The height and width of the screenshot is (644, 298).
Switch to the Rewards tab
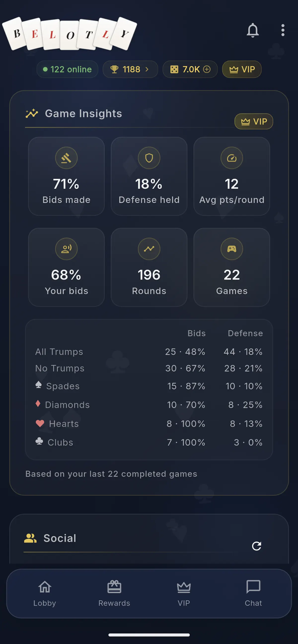[114, 593]
